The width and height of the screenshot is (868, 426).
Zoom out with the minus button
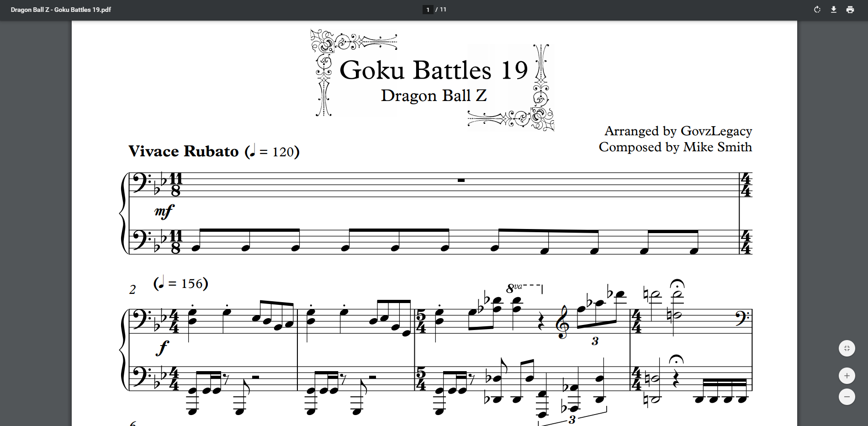[847, 397]
